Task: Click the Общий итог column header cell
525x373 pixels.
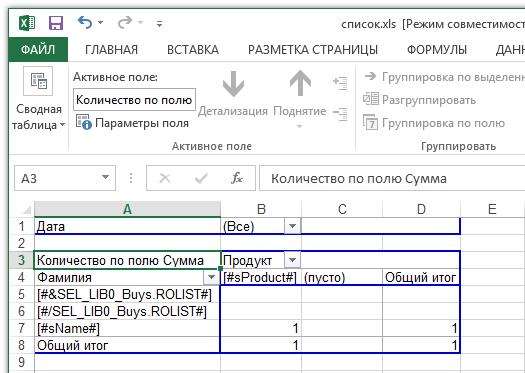Action: click(421, 277)
